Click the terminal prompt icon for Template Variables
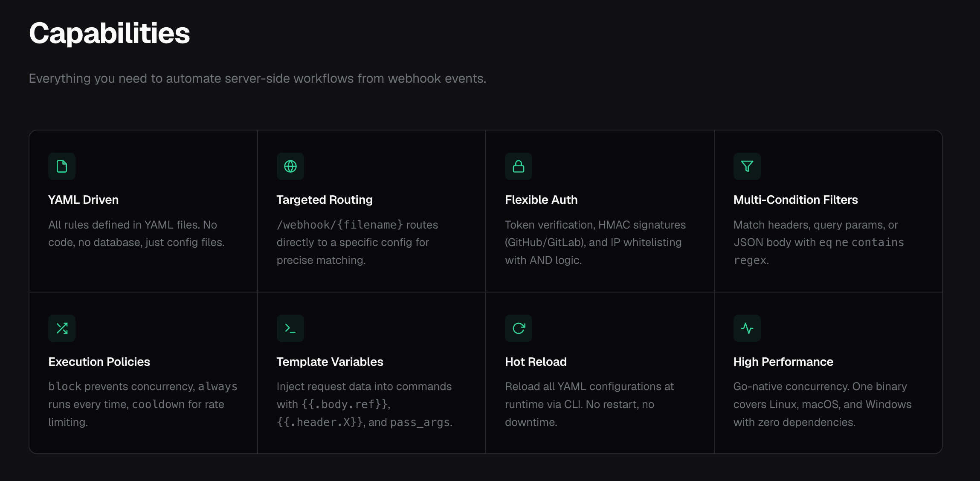Viewport: 980px width, 481px height. pos(290,328)
